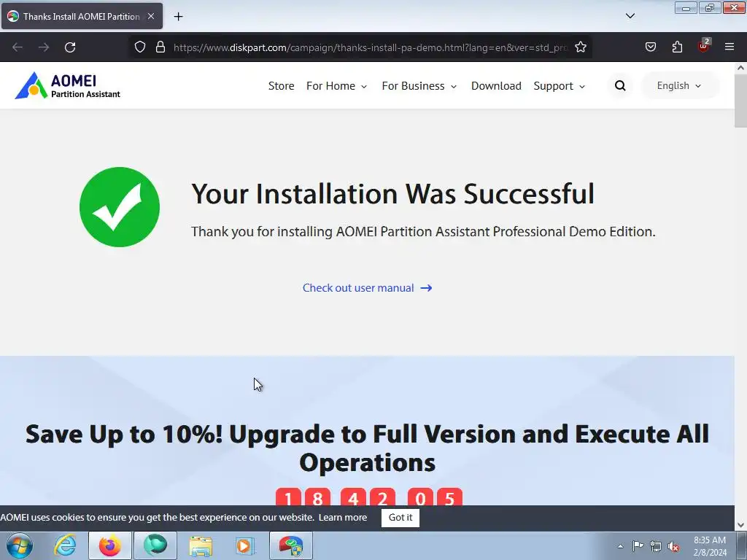The height and width of the screenshot is (560, 747).
Task: Click the Save Up to 10% heading
Action: (368, 448)
